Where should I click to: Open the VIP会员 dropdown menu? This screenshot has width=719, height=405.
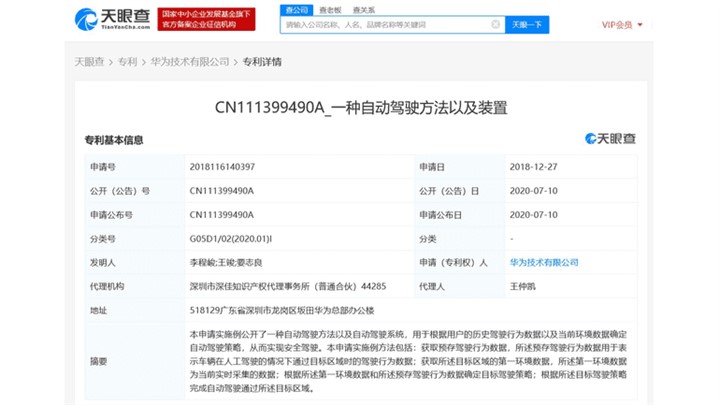(x=624, y=23)
